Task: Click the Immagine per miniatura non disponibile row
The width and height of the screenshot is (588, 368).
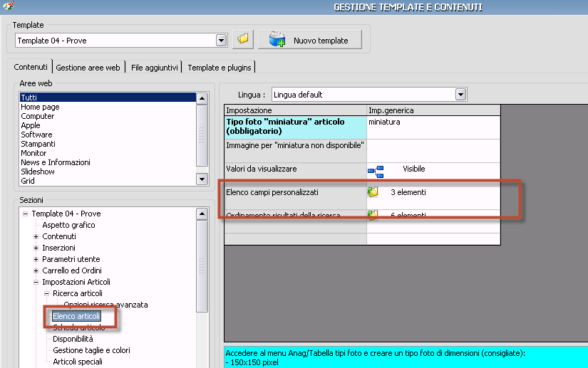Action: [296, 151]
